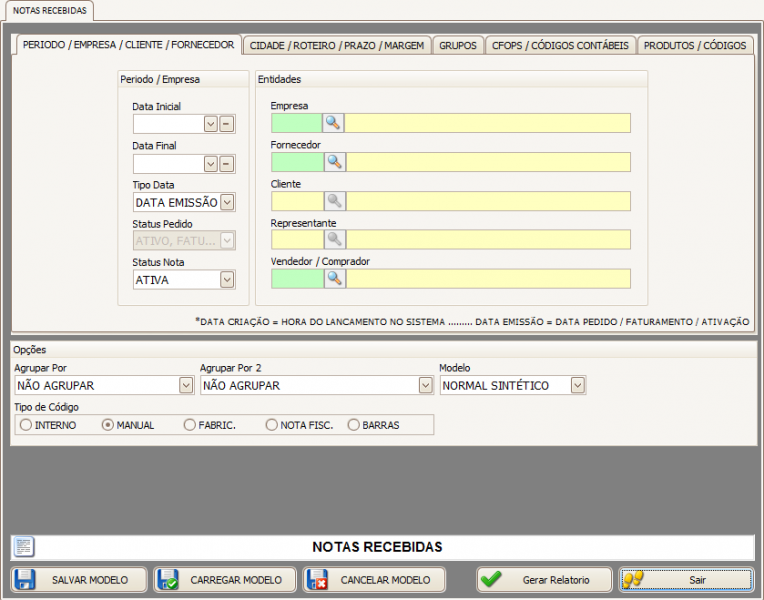764x600 pixels.
Task: Select the FABRIC. code type radio button
Action: coord(190,425)
